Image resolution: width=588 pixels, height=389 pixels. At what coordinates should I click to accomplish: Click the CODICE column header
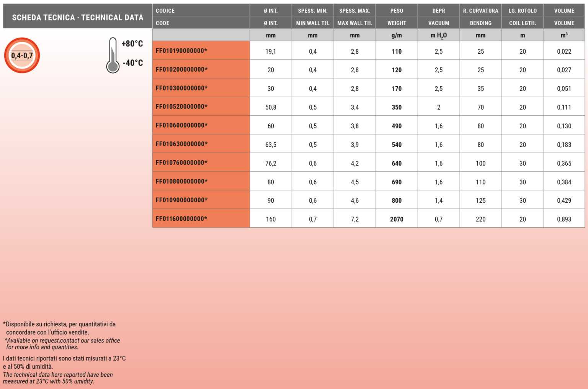[x=165, y=11]
